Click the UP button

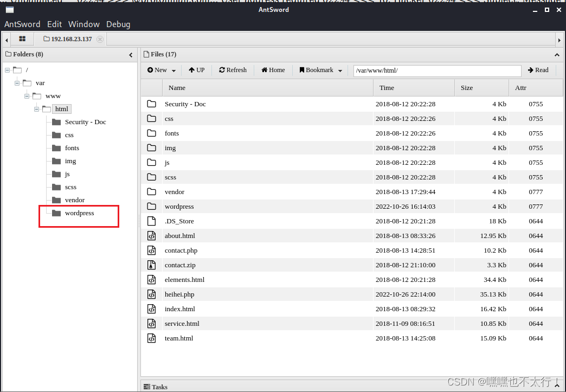click(197, 70)
